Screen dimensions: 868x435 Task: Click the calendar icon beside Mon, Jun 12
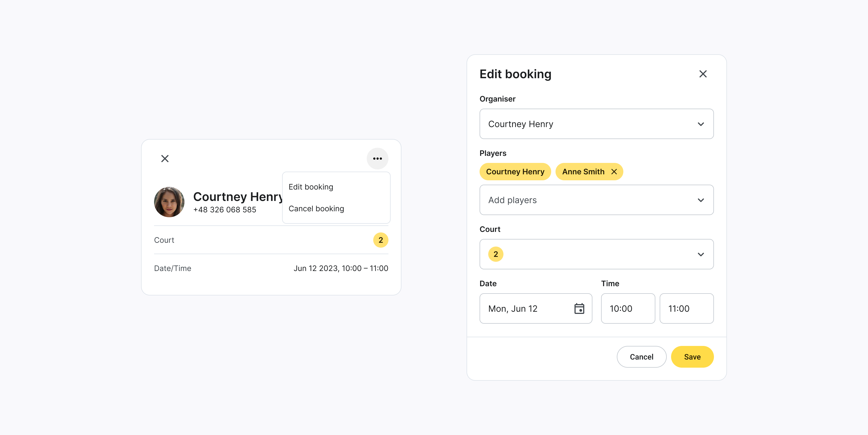[x=579, y=308]
